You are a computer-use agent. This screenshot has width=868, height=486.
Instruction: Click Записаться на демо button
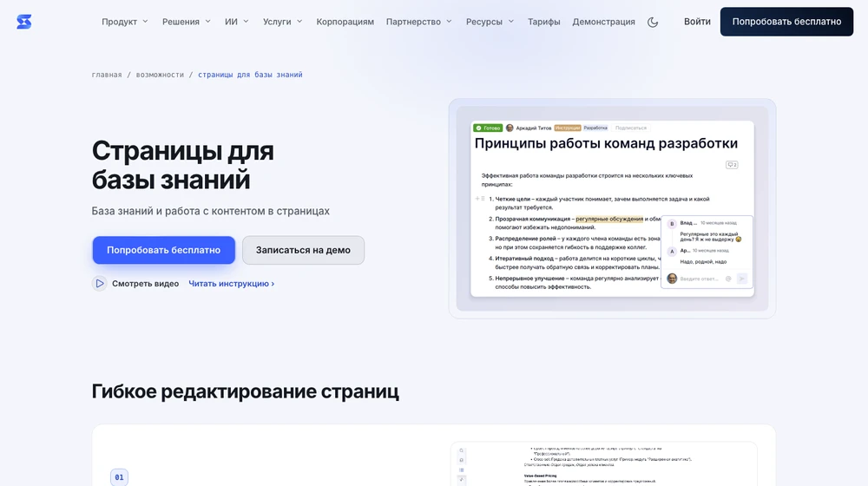tap(303, 250)
